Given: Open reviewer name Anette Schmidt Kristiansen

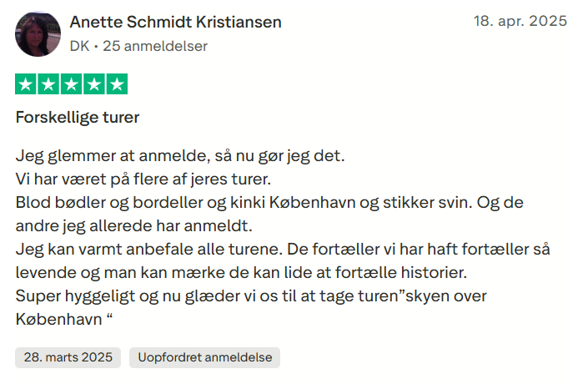Looking at the screenshot, I should pyautogui.click(x=175, y=22).
